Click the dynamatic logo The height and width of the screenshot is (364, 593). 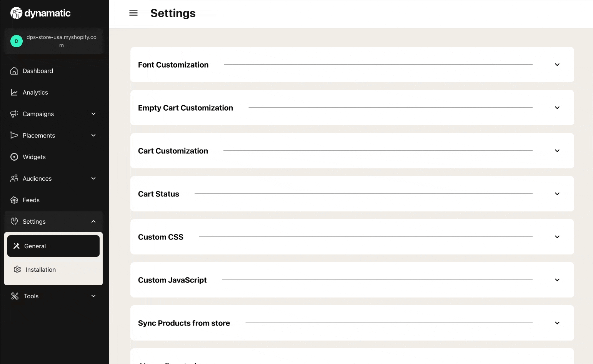pos(40,13)
